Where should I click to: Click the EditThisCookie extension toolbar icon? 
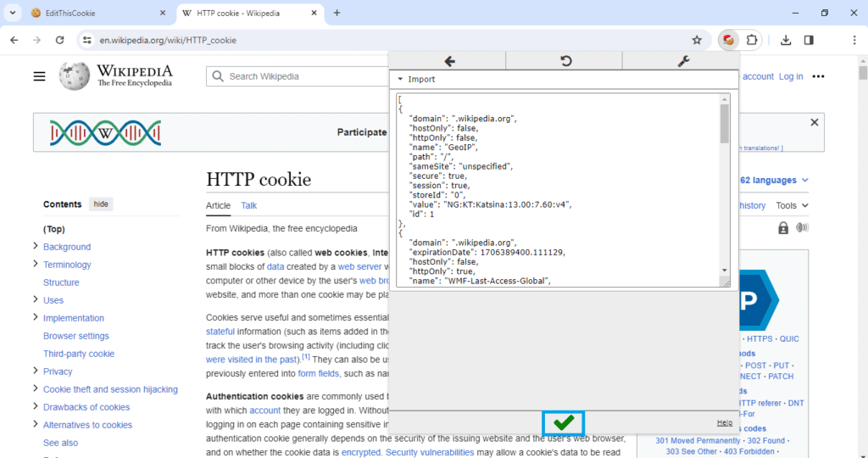tap(728, 40)
